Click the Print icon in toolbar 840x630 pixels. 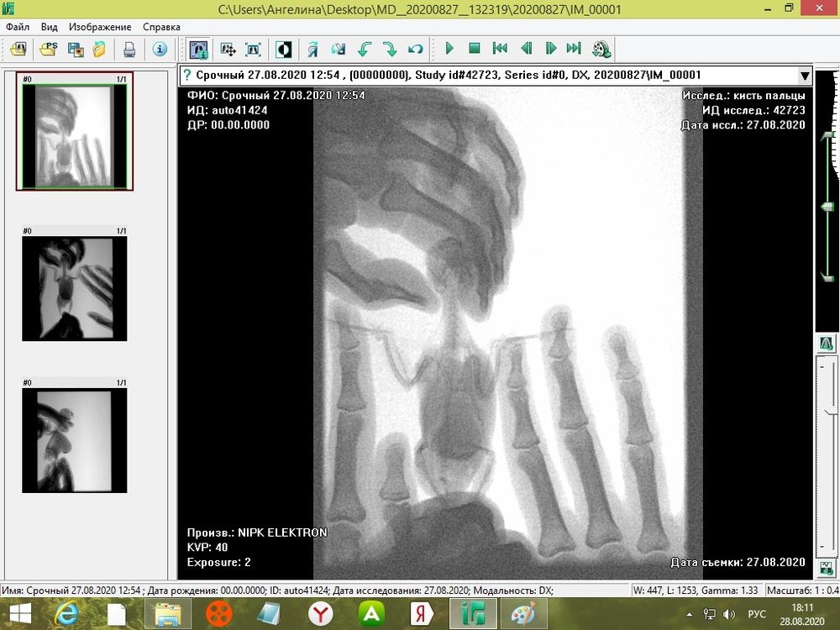pos(129,50)
